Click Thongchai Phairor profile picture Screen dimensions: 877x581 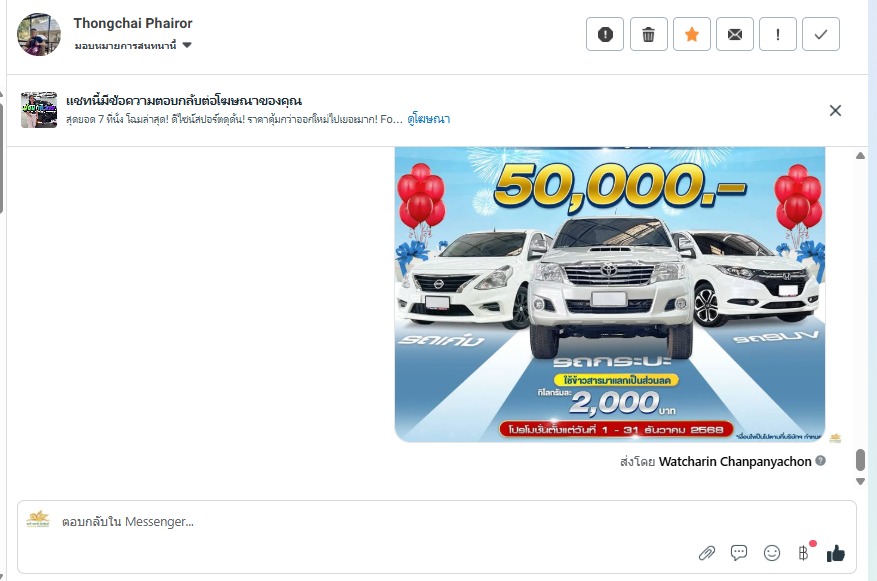(x=39, y=35)
